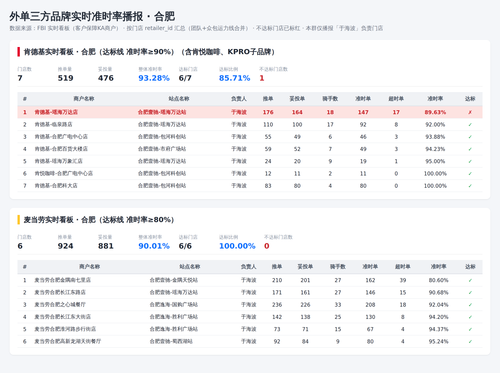This screenshot has height=373, width=500.
Task: Click the 合肥壹驰-蜀西湖站 station cell
Action: tap(171, 342)
